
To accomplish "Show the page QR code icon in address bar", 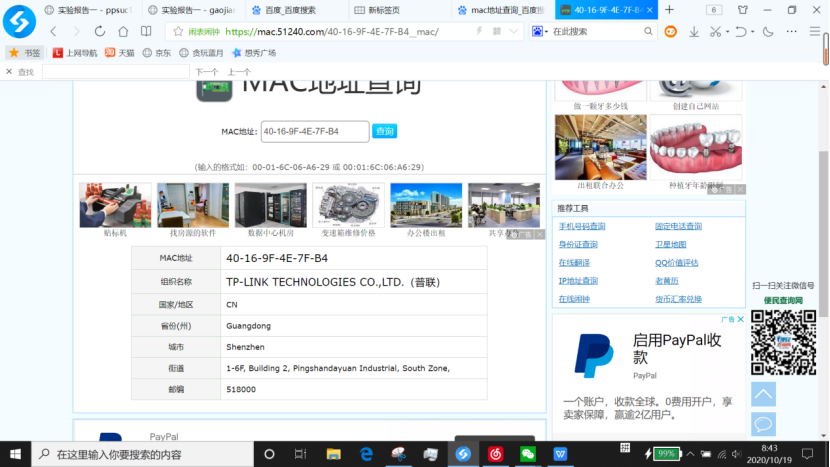I will (497, 32).
